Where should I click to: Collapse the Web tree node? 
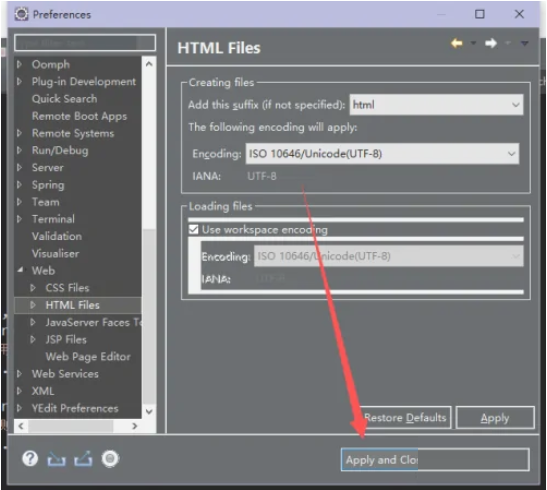tap(20, 270)
